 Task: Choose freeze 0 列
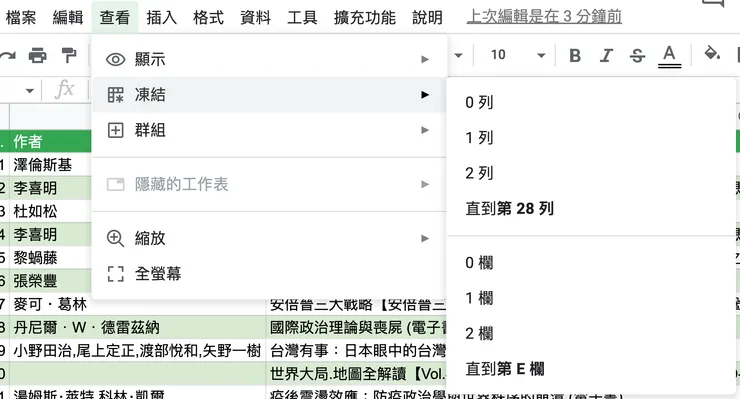[x=592, y=102]
